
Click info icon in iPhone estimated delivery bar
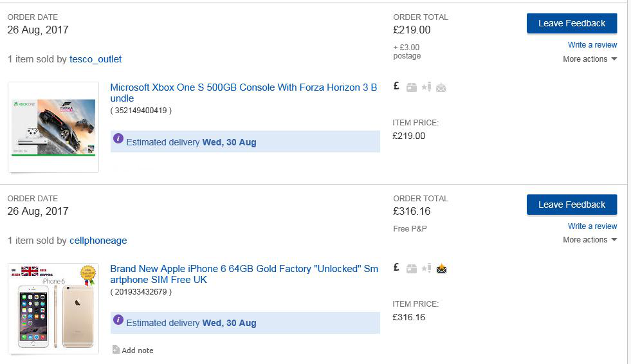tap(118, 320)
